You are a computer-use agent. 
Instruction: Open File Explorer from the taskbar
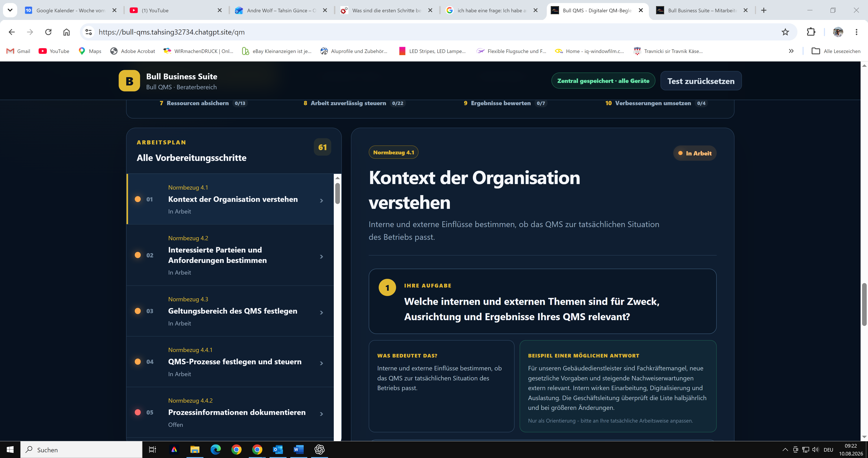[x=195, y=450]
